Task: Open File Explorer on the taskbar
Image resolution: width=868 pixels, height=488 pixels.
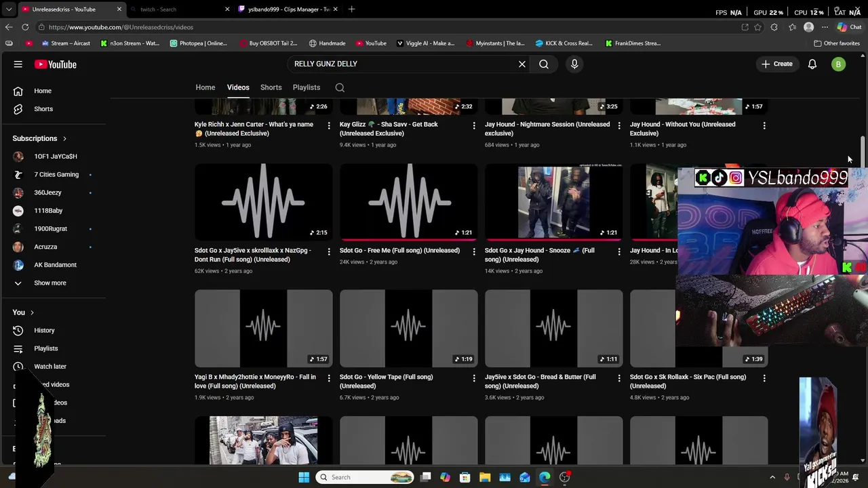Action: pyautogui.click(x=485, y=477)
